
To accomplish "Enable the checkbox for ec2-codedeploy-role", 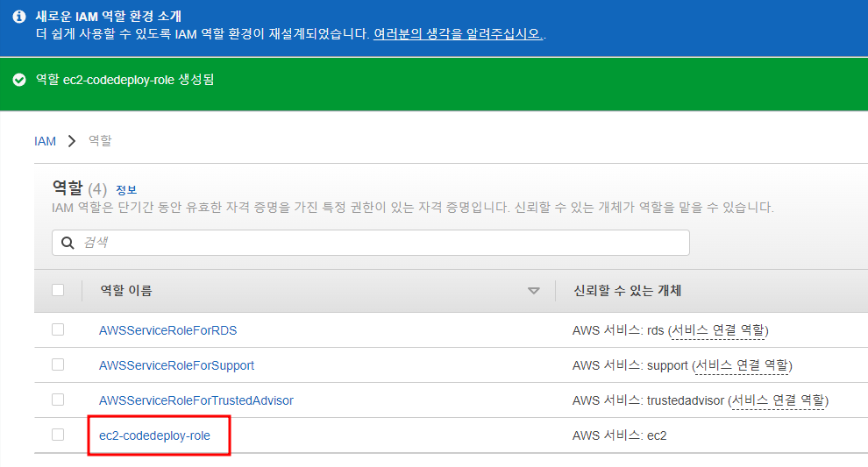I will (58, 435).
